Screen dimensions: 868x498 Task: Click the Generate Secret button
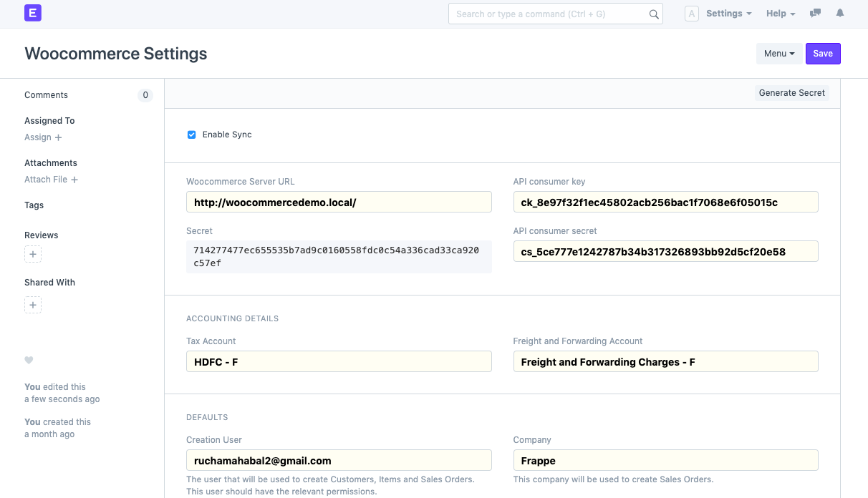pyautogui.click(x=791, y=92)
